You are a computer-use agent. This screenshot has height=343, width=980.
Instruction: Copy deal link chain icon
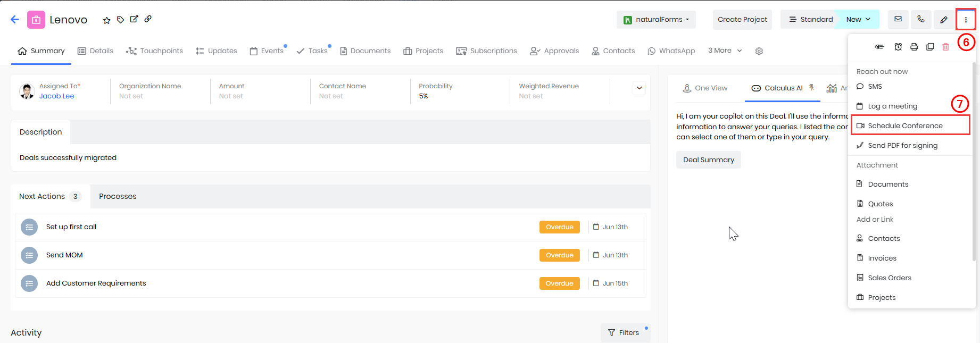point(148,19)
